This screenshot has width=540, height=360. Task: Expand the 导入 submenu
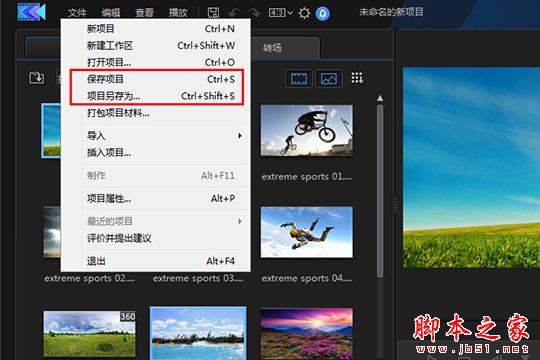tap(156, 136)
